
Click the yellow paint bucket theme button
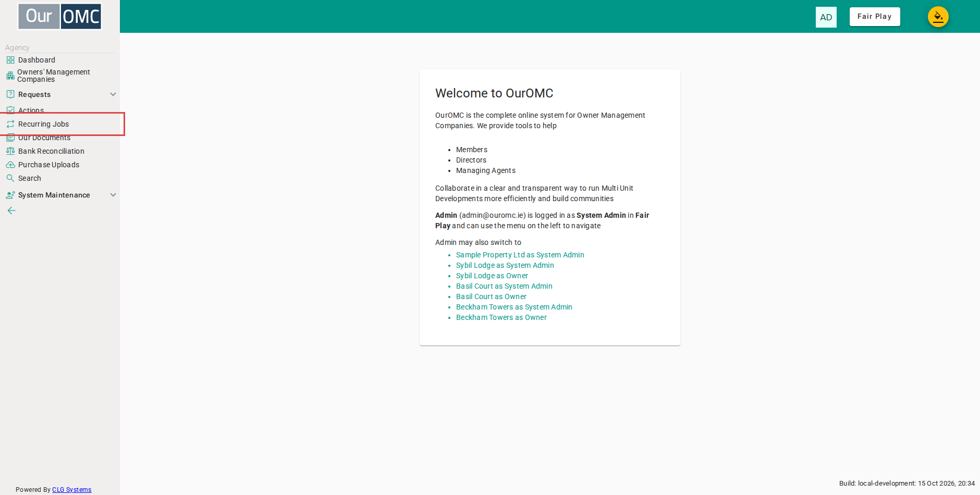tap(938, 17)
